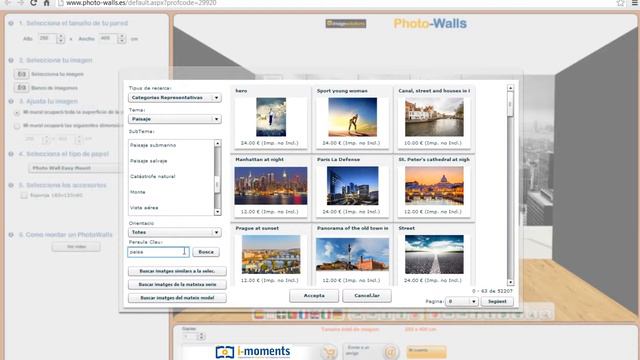Select 'Vista aérea' in SubTema list
Screen dimensions: 640x360
coord(144,208)
